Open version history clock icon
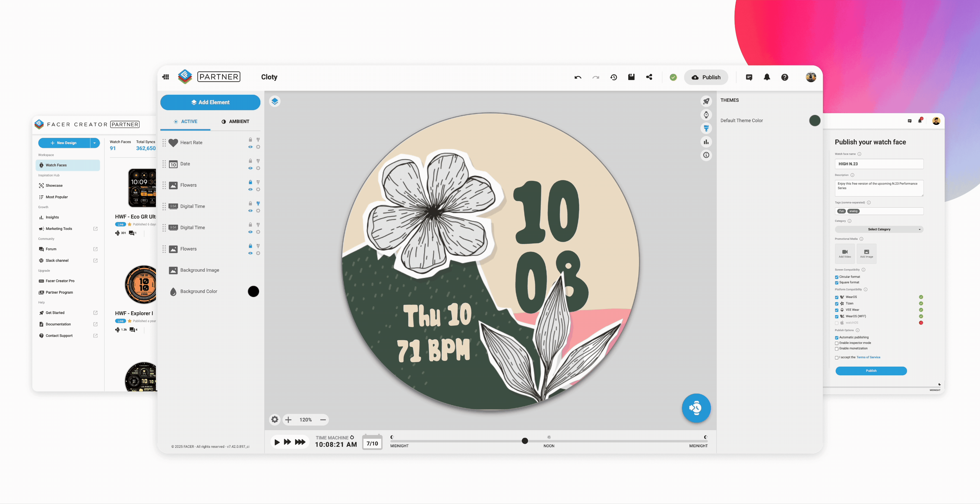The height and width of the screenshot is (504, 980). coord(614,77)
